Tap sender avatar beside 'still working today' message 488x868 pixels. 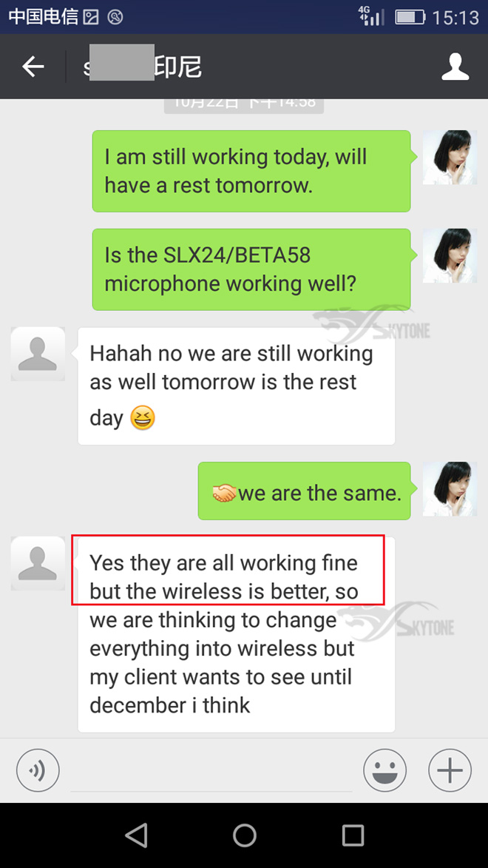tap(450, 157)
